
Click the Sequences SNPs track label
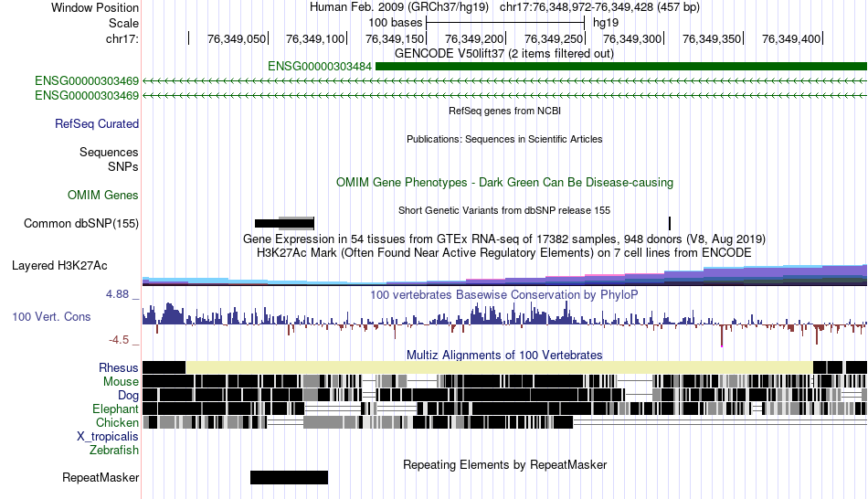109,160
